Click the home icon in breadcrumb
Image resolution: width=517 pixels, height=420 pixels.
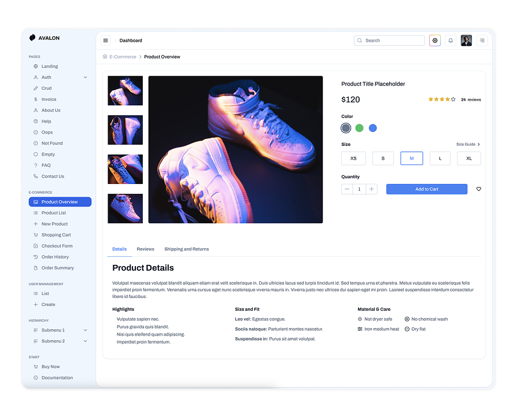105,57
